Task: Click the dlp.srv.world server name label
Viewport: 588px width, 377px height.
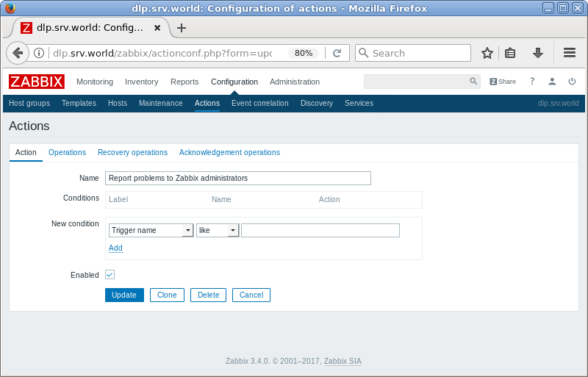Action: 558,103
